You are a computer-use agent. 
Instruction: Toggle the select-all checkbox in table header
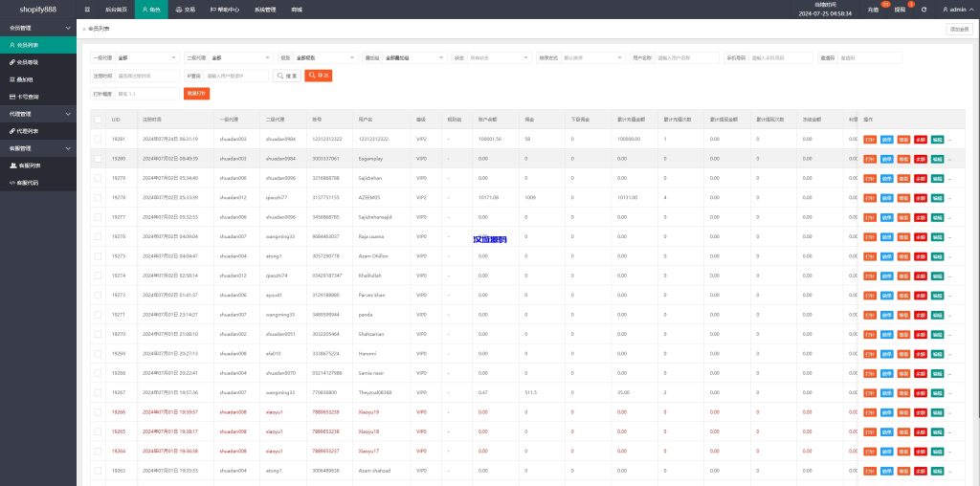pyautogui.click(x=97, y=120)
